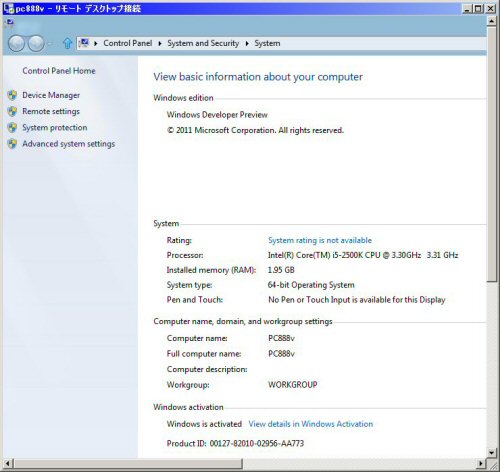This screenshot has width=500, height=472.
Task: Click the horizontal scrollbar thumb
Action: coord(128,463)
